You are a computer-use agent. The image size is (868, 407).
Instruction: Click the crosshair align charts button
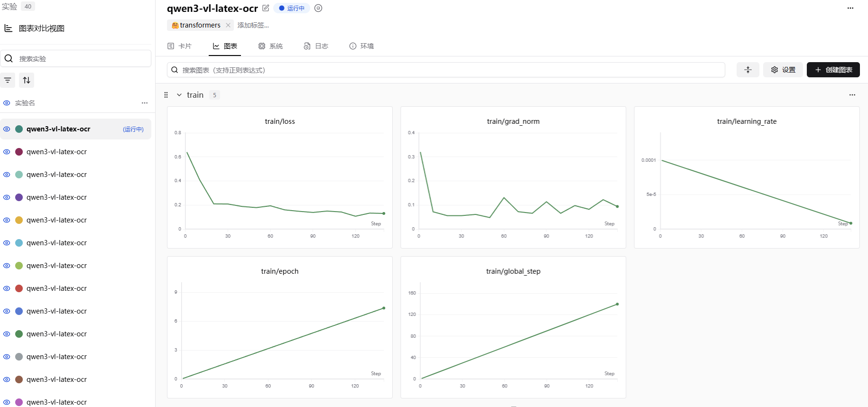(x=748, y=70)
